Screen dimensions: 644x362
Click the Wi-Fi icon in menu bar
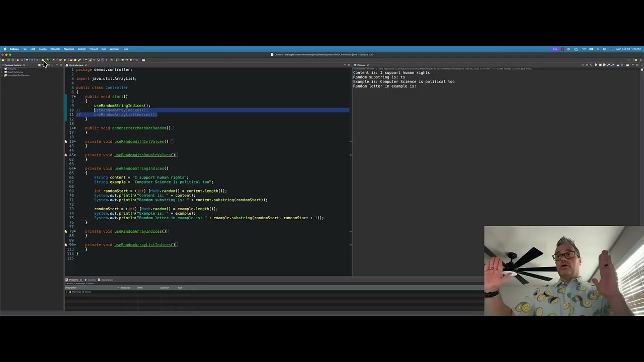[584, 49]
